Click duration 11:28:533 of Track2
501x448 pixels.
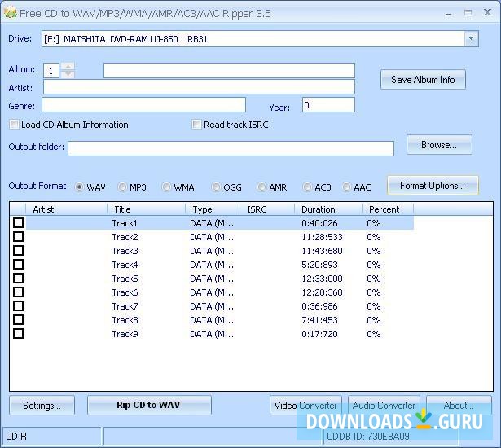coord(322,237)
